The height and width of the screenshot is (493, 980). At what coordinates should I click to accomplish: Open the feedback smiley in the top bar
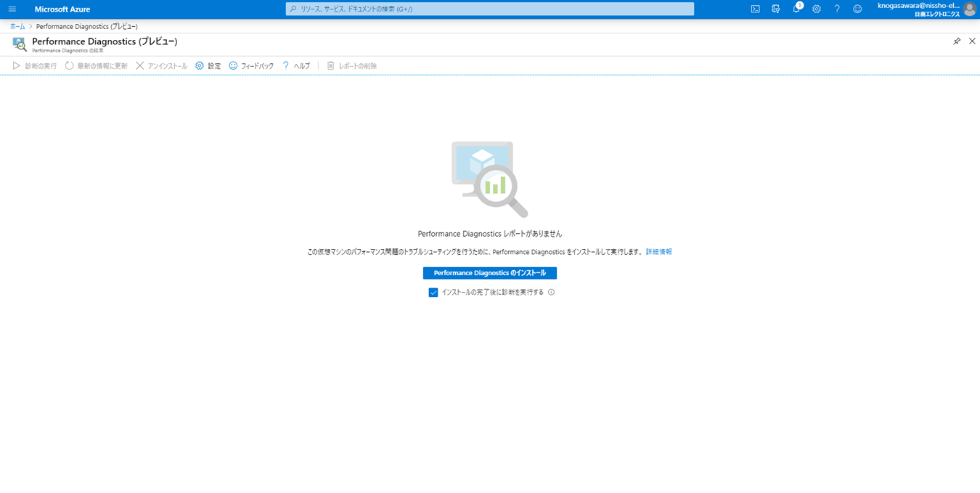click(857, 9)
